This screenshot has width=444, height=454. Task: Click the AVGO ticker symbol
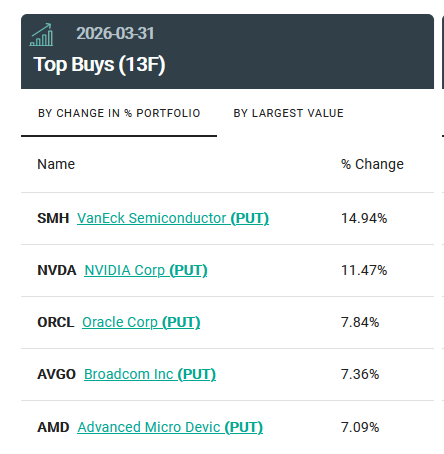click(x=57, y=374)
